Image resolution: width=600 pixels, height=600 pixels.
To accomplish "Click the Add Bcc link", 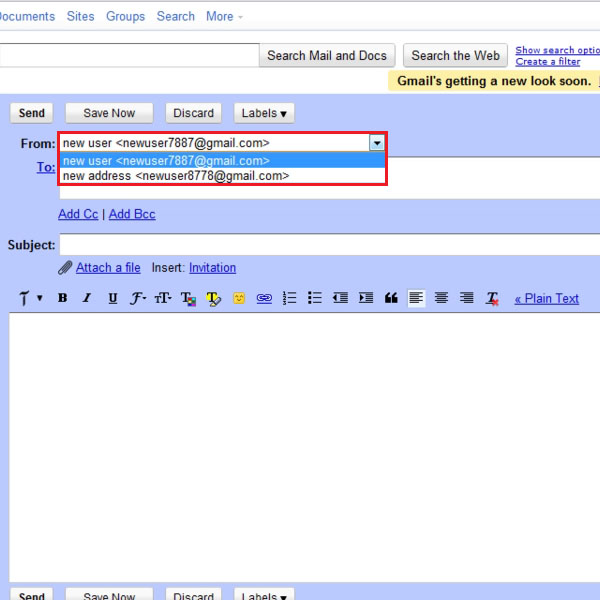I will [x=132, y=214].
